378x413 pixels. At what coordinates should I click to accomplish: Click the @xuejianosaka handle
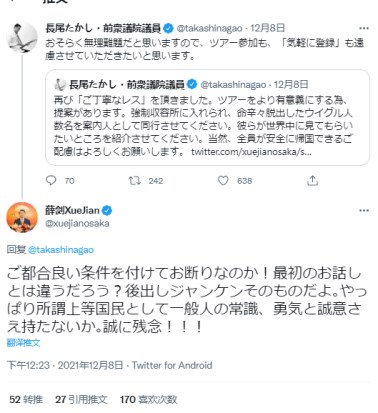coord(77,223)
